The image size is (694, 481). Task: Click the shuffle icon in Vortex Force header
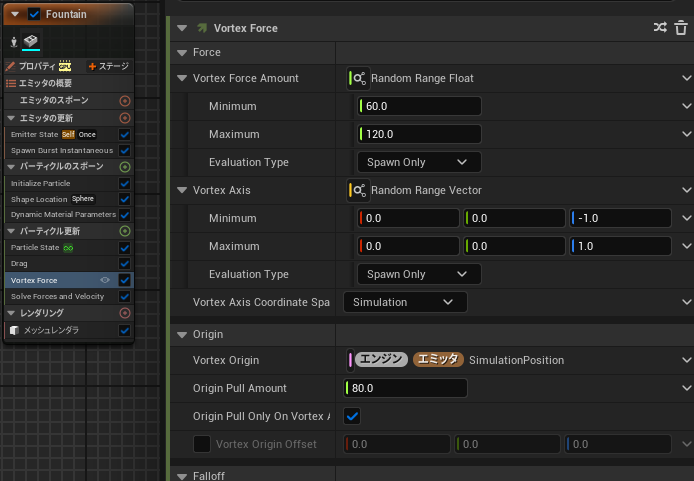660,28
